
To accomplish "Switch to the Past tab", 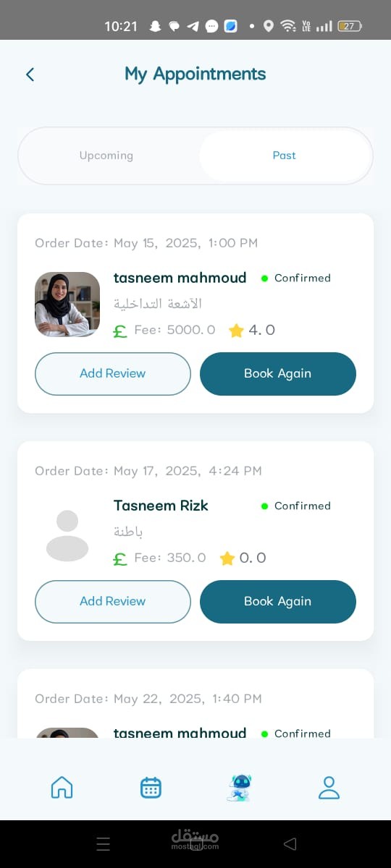I will point(285,156).
